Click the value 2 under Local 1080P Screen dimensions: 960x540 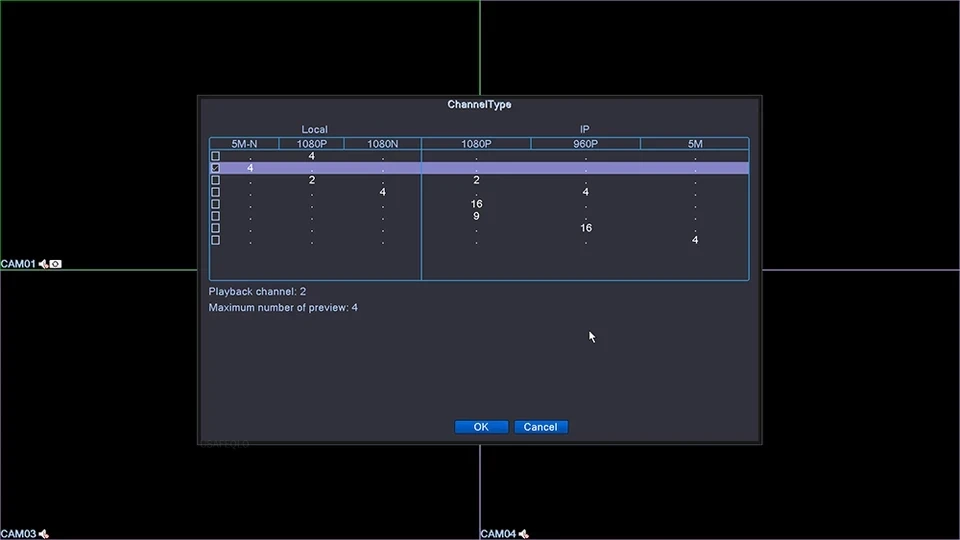312,180
